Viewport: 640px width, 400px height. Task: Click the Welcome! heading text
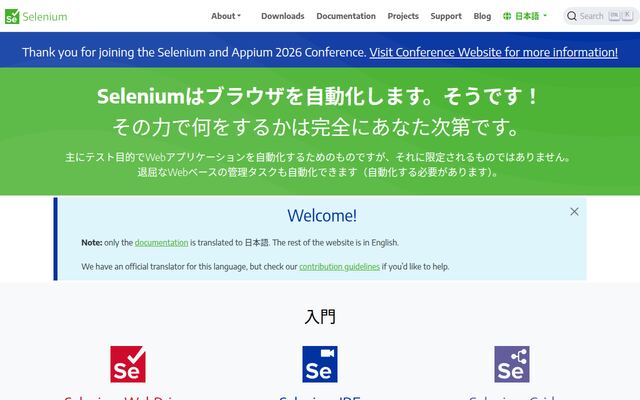click(x=322, y=216)
